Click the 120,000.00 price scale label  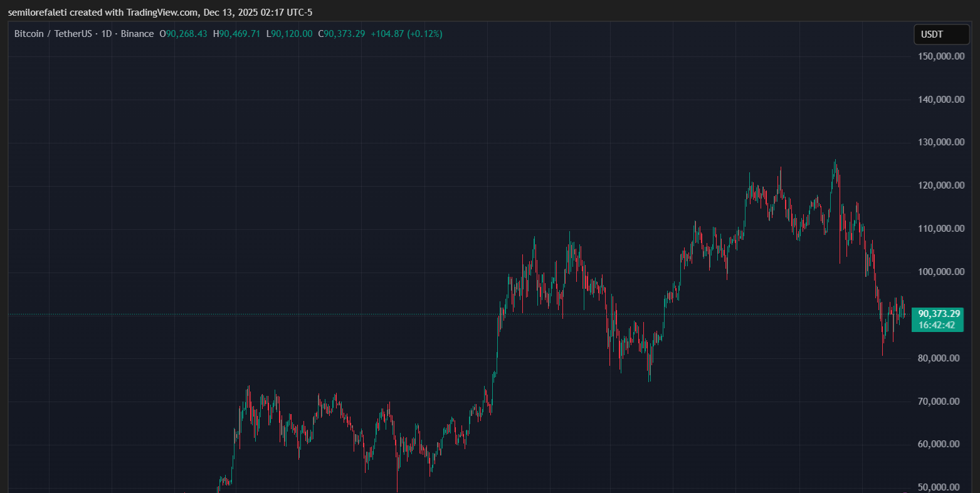[x=940, y=185]
